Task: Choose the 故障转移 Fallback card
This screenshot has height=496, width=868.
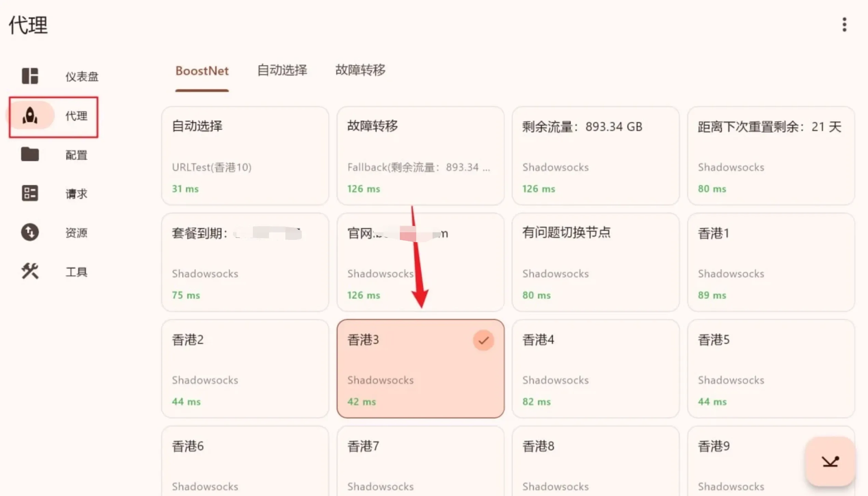Action: [x=420, y=156]
